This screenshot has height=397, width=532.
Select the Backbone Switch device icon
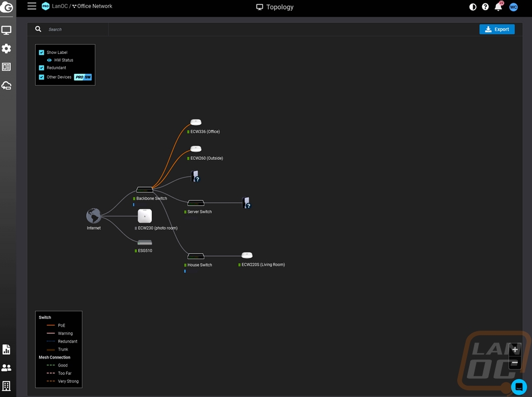tap(144, 189)
